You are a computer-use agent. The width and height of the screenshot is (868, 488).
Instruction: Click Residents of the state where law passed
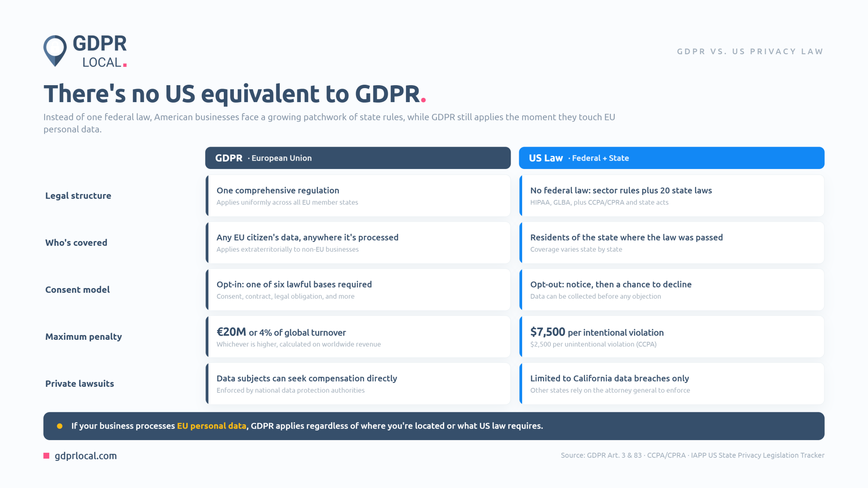[x=626, y=238]
